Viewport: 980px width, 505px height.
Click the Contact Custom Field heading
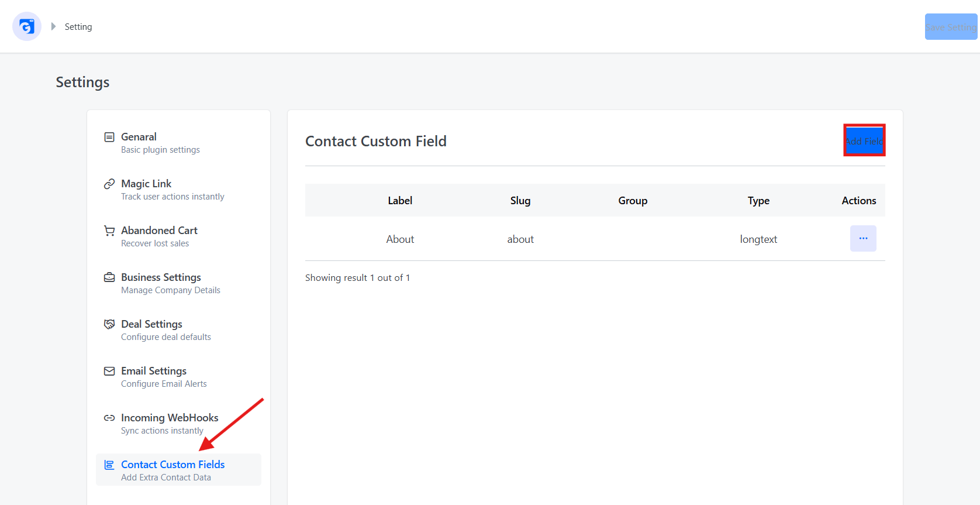pos(376,141)
